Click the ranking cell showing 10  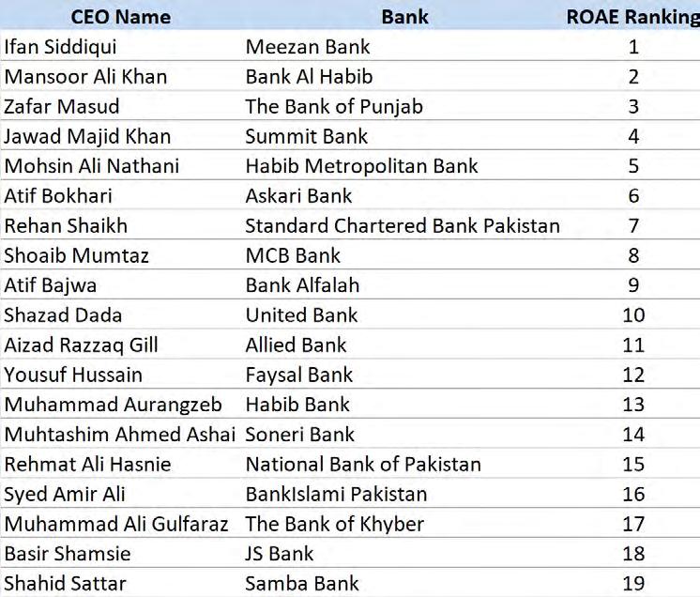(633, 314)
